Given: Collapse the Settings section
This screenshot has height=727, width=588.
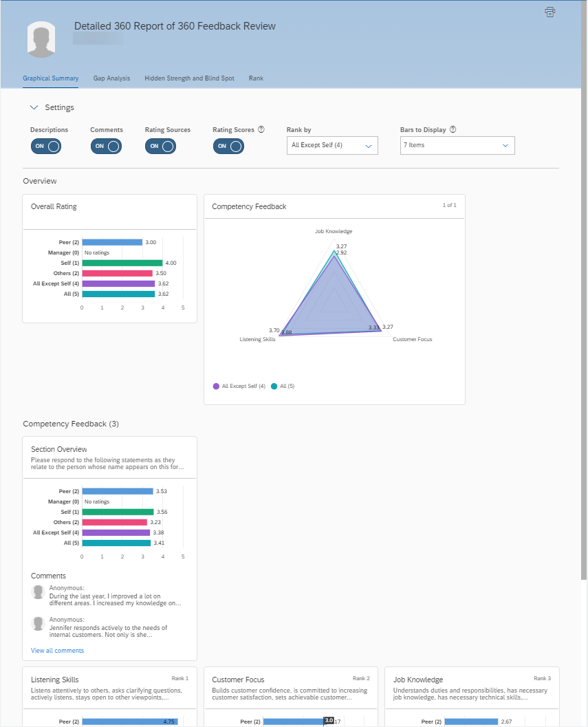Looking at the screenshot, I should [x=34, y=107].
